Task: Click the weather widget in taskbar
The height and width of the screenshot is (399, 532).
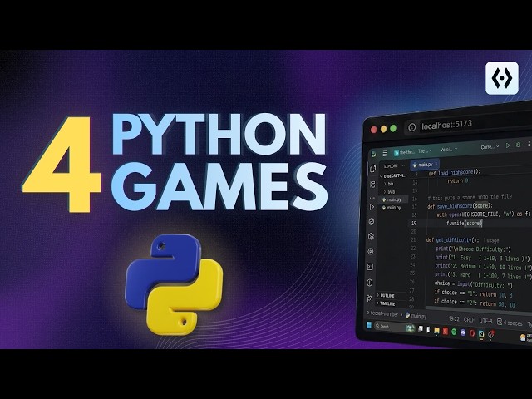Action: click(526, 337)
